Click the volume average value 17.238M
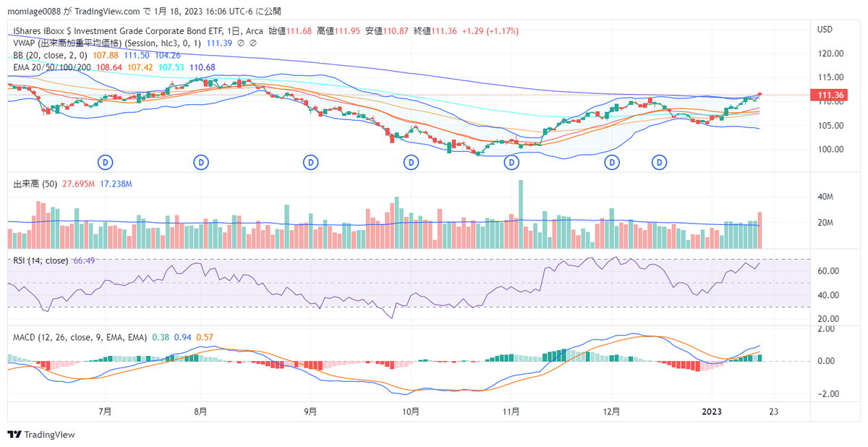The height and width of the screenshot is (447, 868). coord(116,184)
